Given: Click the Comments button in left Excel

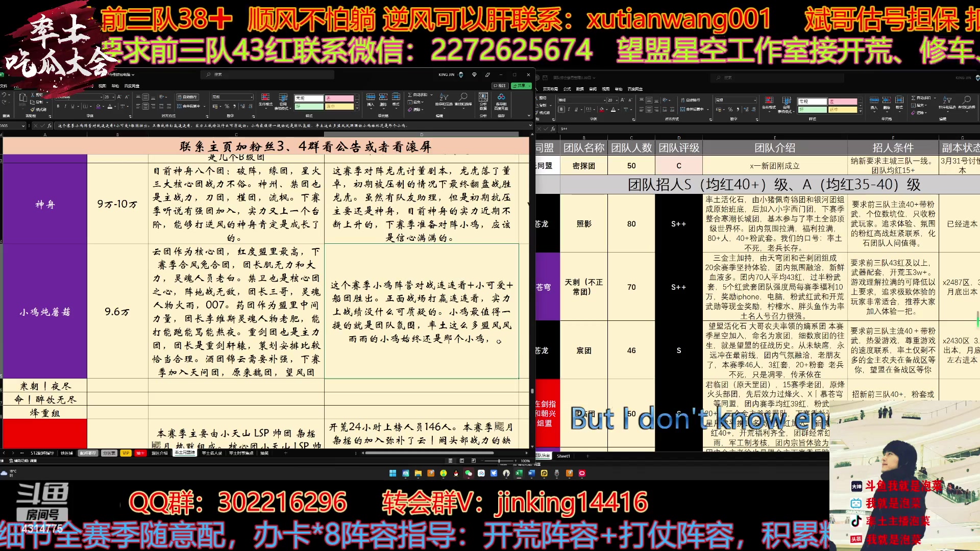Looking at the screenshot, I should point(500,86).
